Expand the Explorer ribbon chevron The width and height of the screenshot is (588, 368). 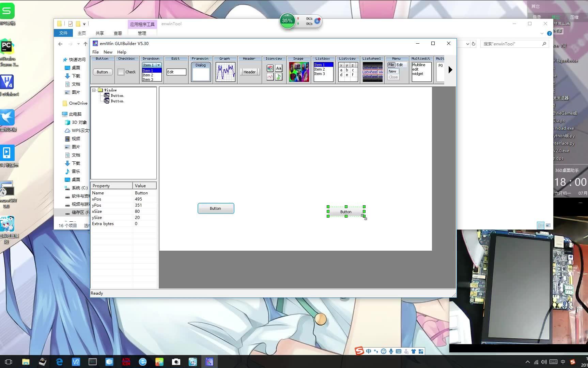click(x=542, y=33)
